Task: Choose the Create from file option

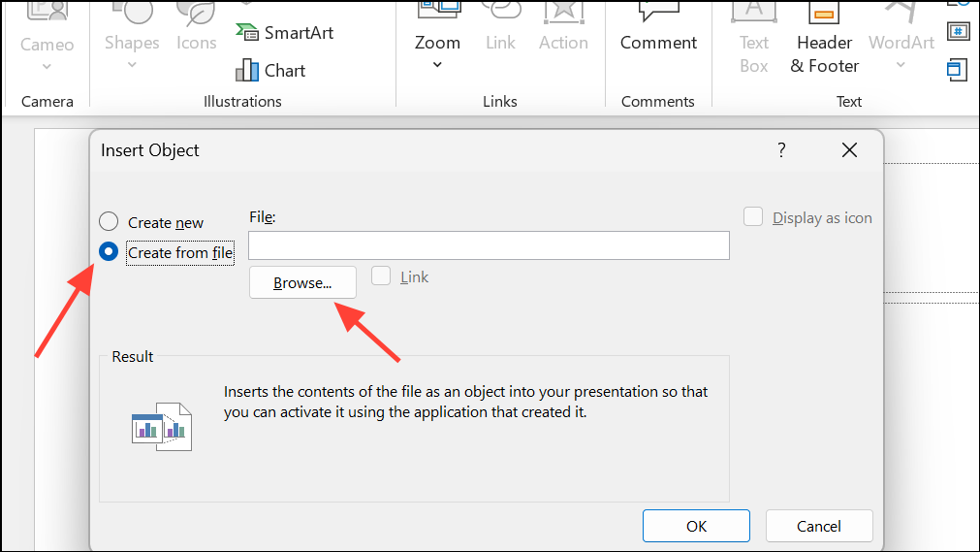Action: coord(110,252)
